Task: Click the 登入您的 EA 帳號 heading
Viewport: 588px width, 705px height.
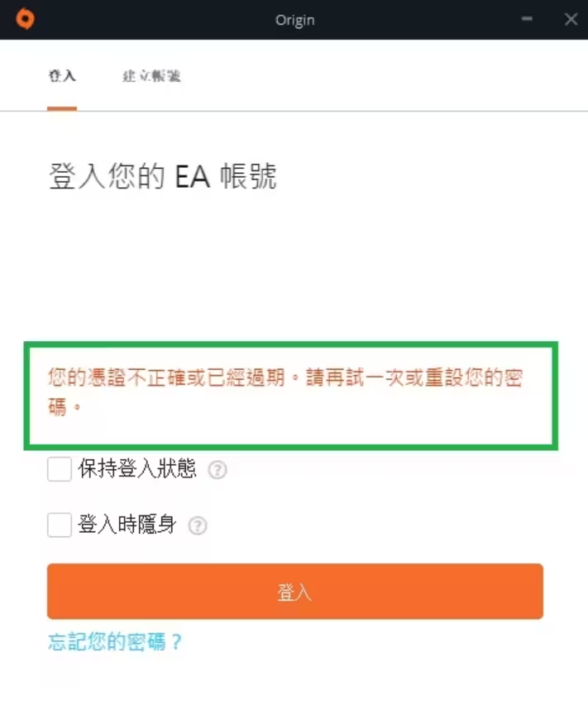Action: (163, 175)
